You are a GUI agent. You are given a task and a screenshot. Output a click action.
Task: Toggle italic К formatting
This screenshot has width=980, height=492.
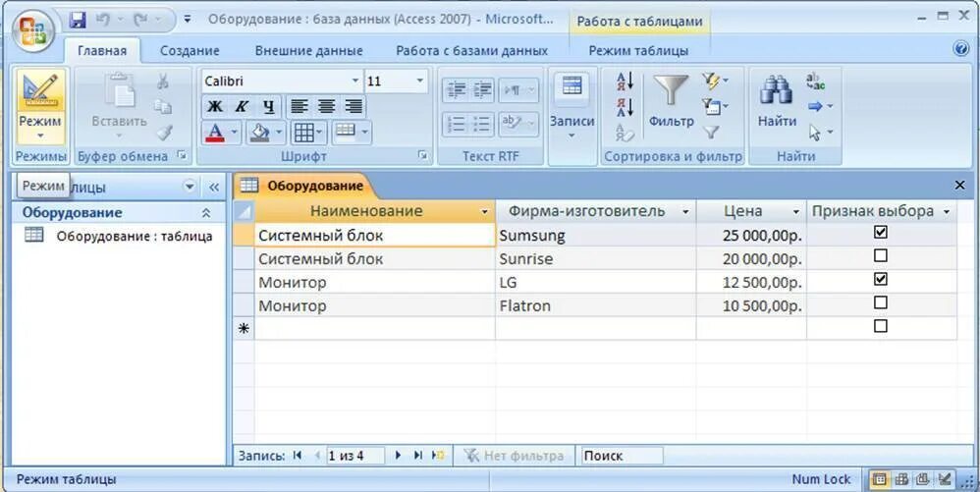pos(242,106)
